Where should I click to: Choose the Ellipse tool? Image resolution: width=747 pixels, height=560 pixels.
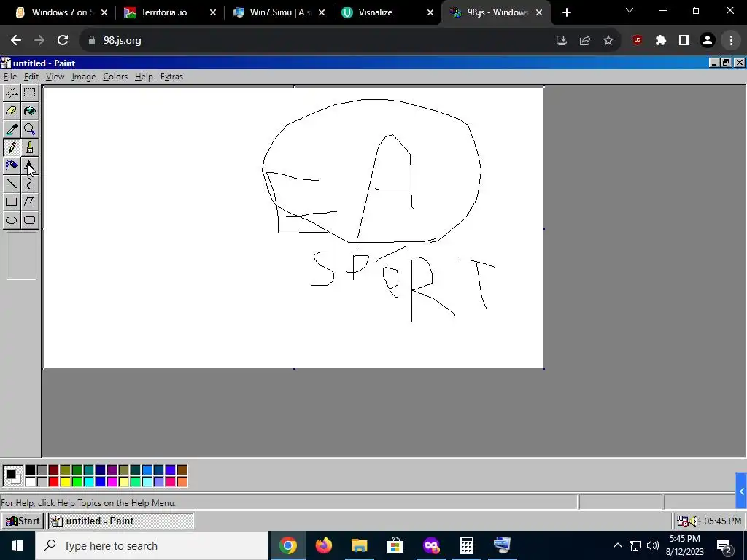[12, 220]
